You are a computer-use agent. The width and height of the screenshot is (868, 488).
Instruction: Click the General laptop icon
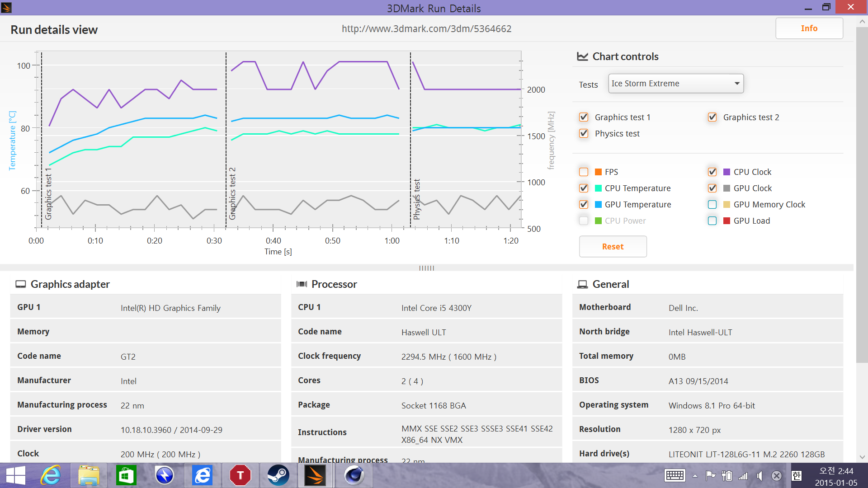click(582, 284)
